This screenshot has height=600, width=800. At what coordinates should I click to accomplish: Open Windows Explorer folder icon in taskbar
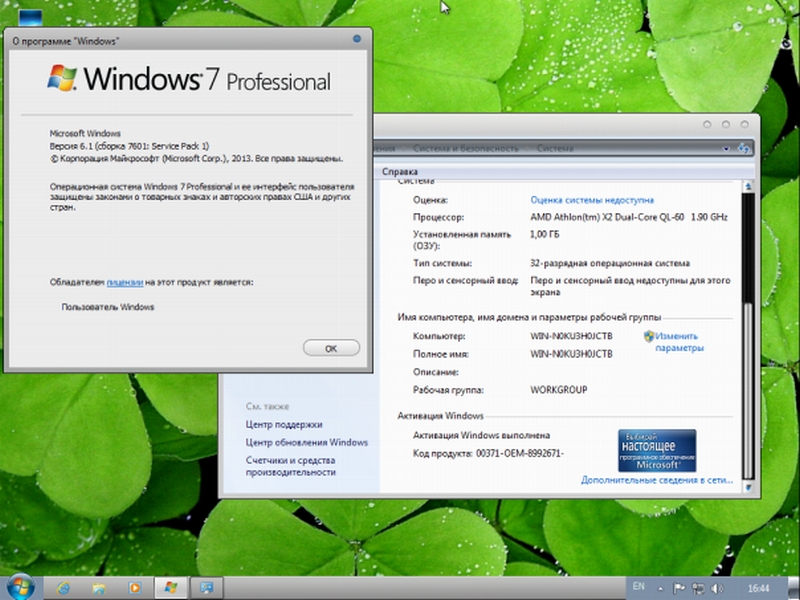point(98,587)
